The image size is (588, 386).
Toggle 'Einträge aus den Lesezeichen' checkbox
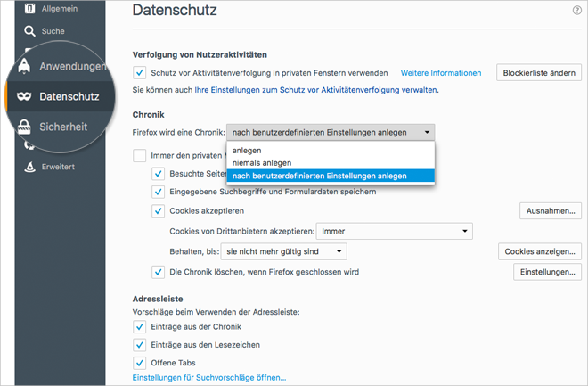[139, 344]
